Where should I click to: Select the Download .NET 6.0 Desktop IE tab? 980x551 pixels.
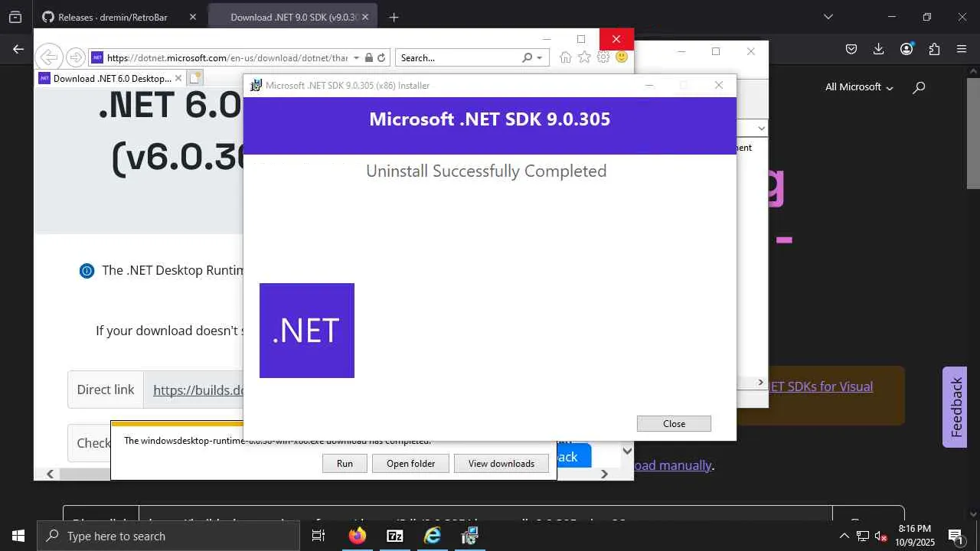pyautogui.click(x=106, y=78)
